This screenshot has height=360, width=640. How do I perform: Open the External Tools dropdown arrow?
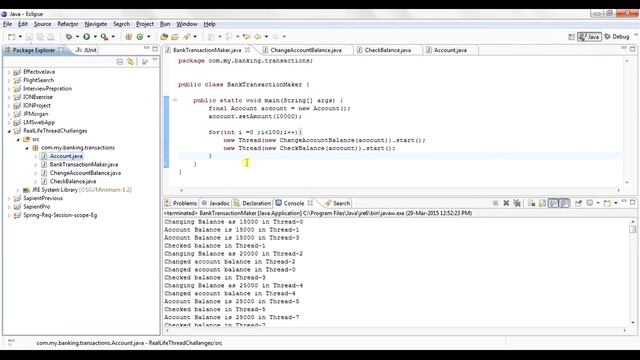coord(113,37)
